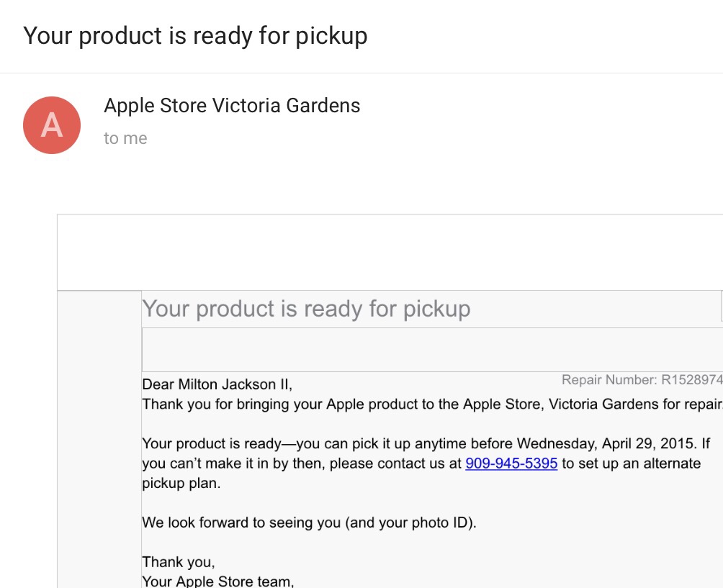The width and height of the screenshot is (723, 588).
Task: Click the red "A" sender avatar
Action: click(52, 125)
